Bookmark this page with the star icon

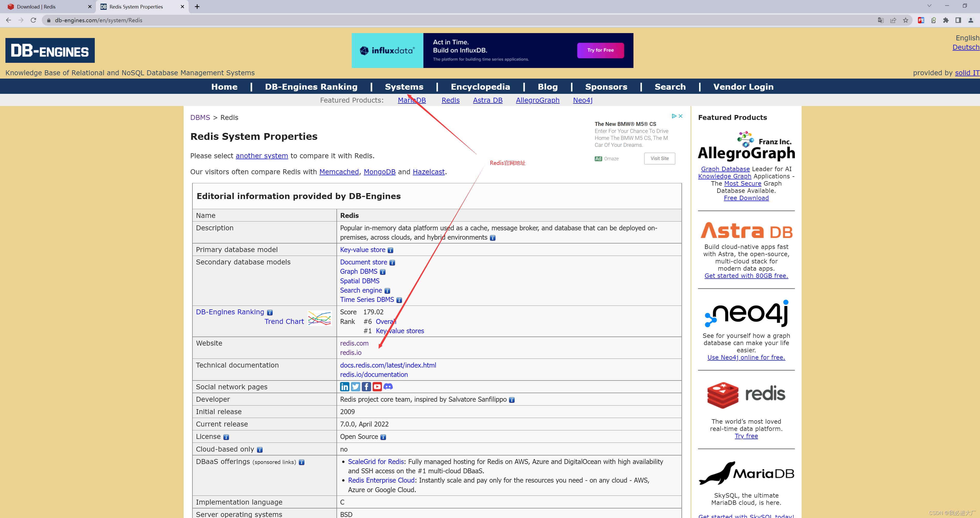tap(905, 20)
